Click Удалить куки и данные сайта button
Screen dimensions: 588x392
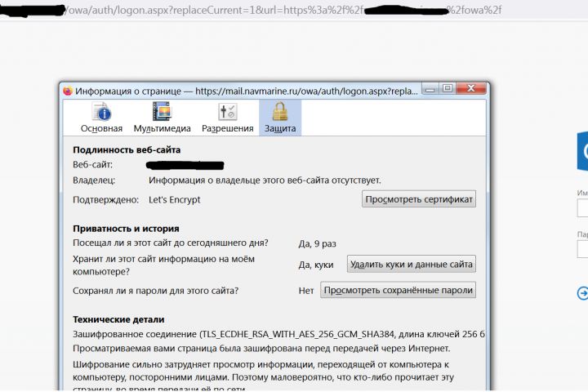tap(412, 264)
